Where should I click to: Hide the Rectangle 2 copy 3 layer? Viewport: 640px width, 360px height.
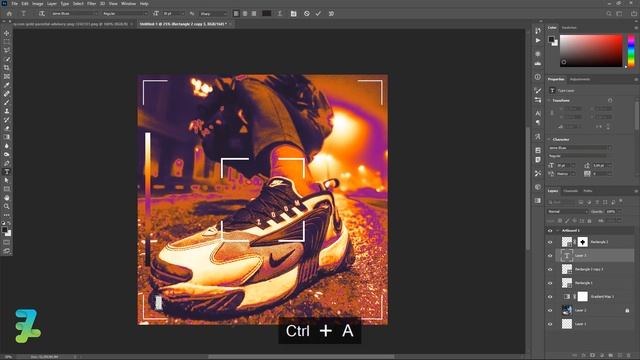tap(550, 269)
